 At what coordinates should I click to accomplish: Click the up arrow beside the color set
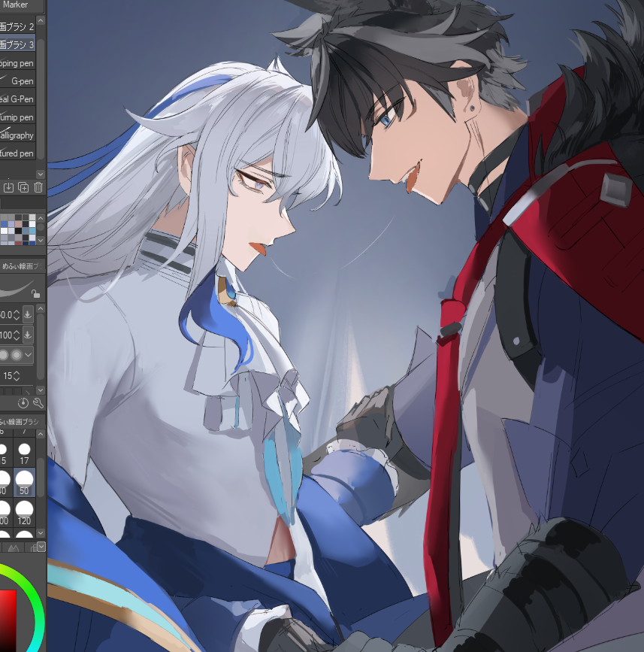pyautogui.click(x=41, y=218)
